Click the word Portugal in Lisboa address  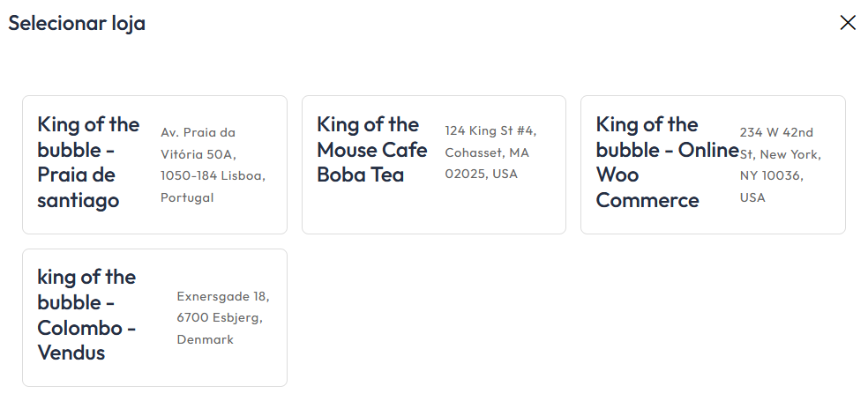187,197
